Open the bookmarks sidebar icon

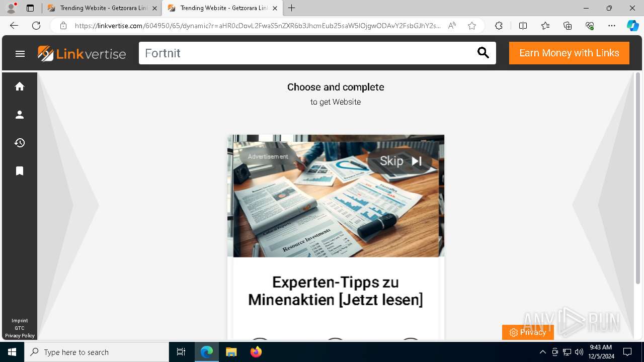[x=20, y=171]
